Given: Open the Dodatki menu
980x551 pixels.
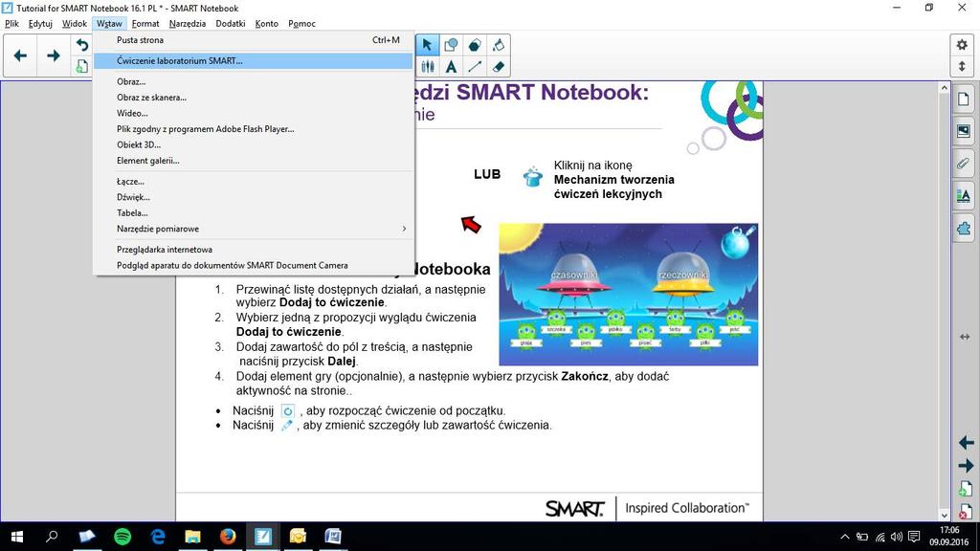Looking at the screenshot, I should pyautogui.click(x=231, y=24).
